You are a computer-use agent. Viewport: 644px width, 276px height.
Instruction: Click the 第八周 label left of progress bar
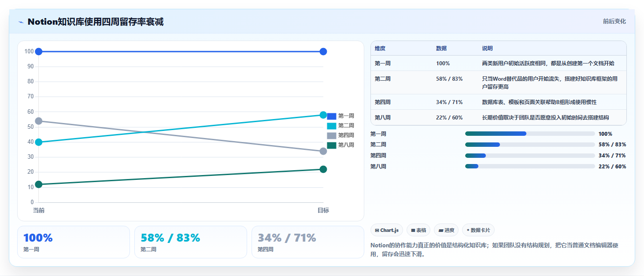coord(378,166)
